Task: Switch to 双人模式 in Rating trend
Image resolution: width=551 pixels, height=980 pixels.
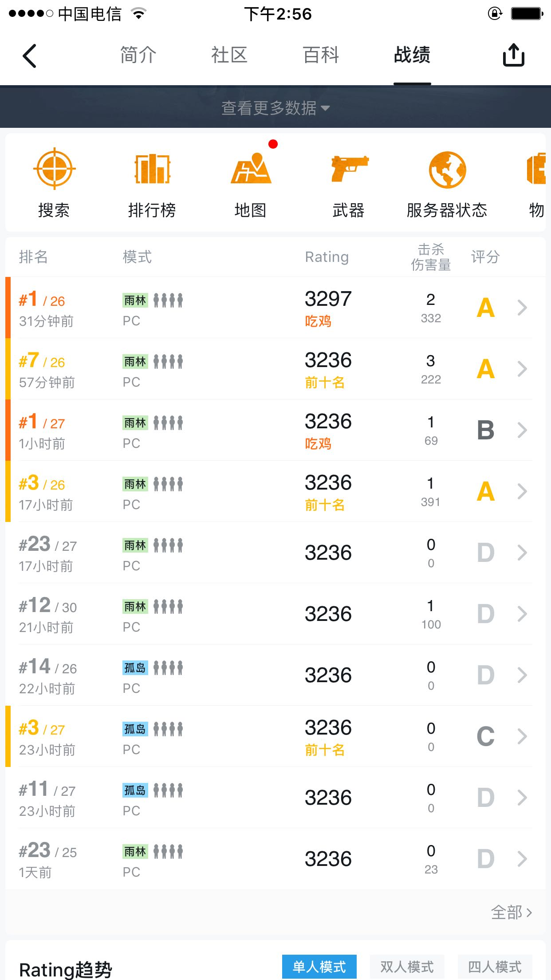Action: 407,966
